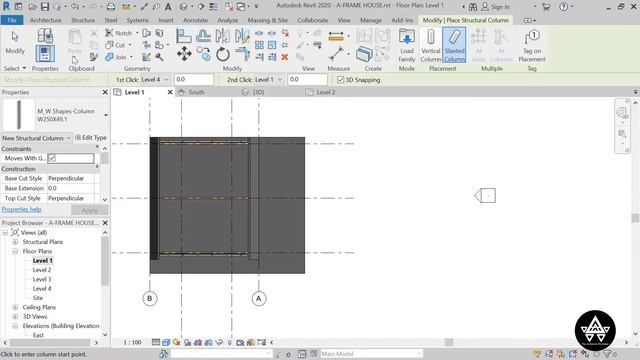Click the Join geometry tool
Image resolution: width=640 pixels, height=360 pixels.
pos(116,57)
